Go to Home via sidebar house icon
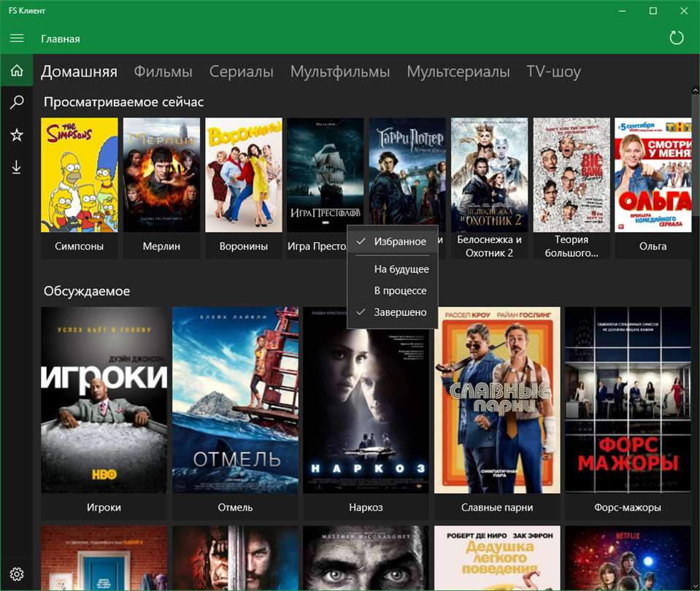The width and height of the screenshot is (700, 591). (x=17, y=71)
